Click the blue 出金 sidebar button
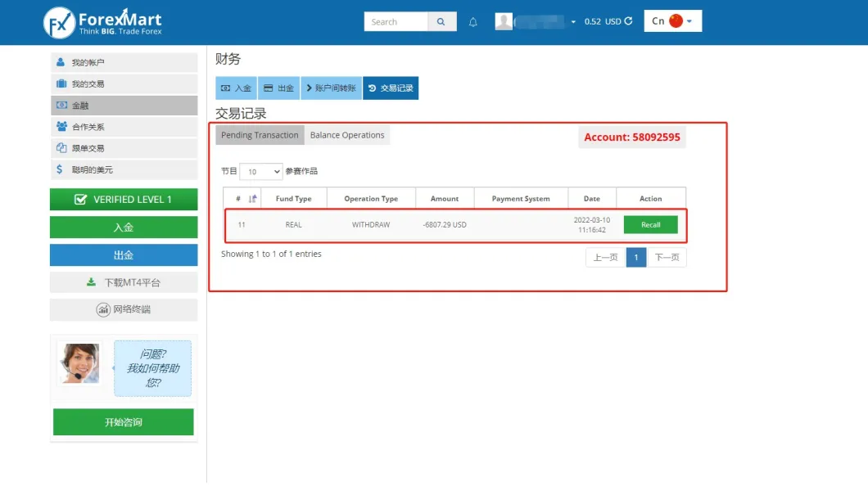Screen dimensions: 868x491 [x=124, y=255]
